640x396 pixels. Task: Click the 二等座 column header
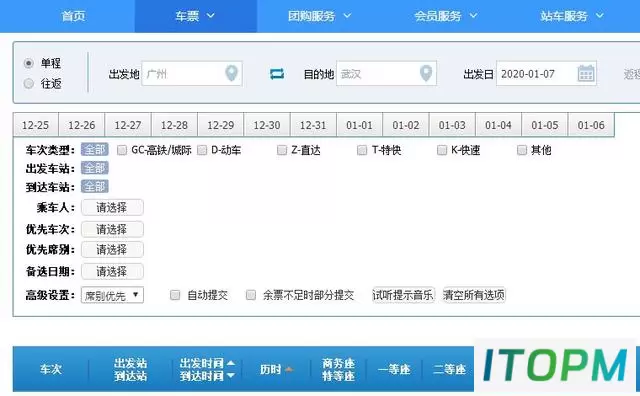click(449, 369)
